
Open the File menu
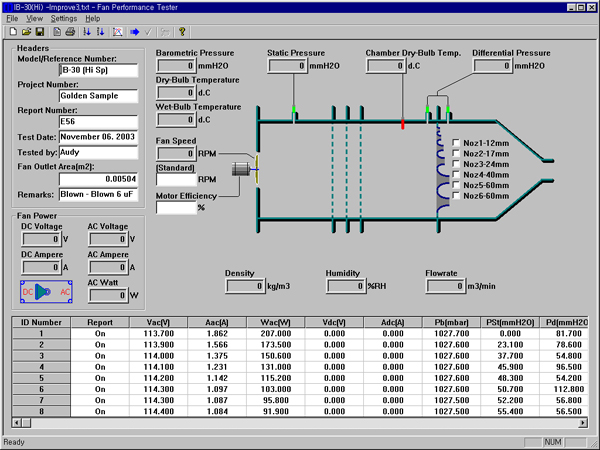point(11,18)
